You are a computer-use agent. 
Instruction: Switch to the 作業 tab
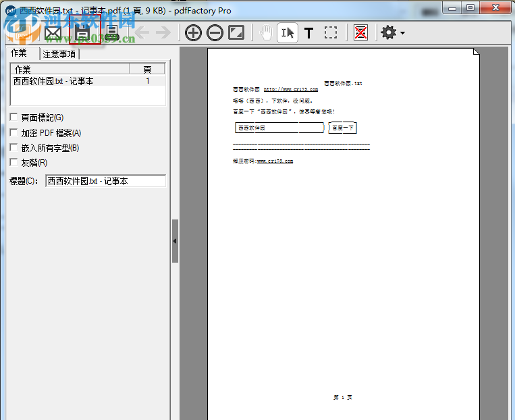[19, 53]
